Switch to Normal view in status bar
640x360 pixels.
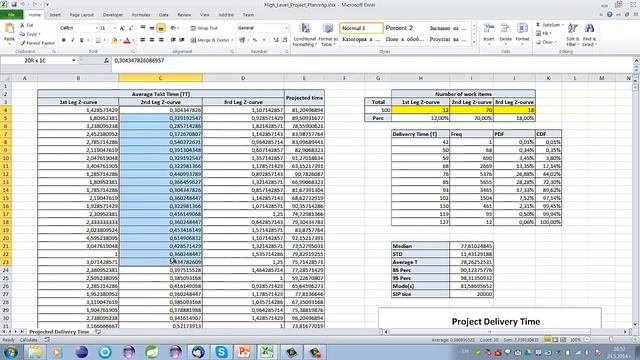547,340
